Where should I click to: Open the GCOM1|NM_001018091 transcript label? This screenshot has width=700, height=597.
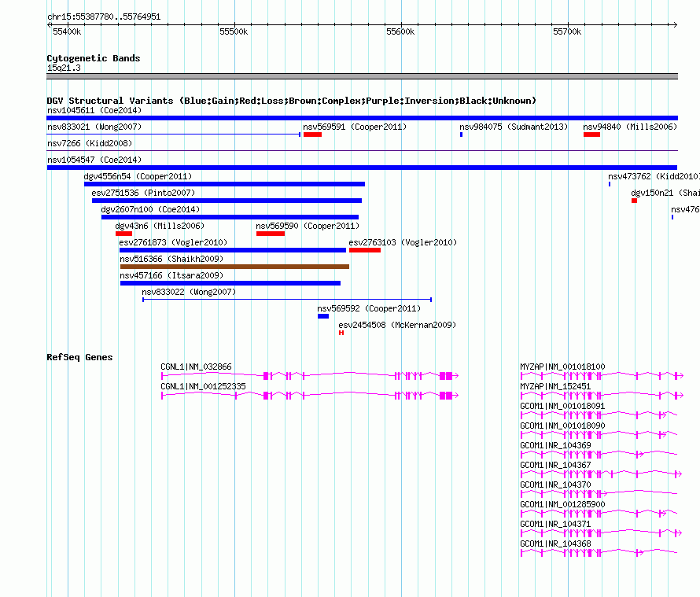pos(562,407)
